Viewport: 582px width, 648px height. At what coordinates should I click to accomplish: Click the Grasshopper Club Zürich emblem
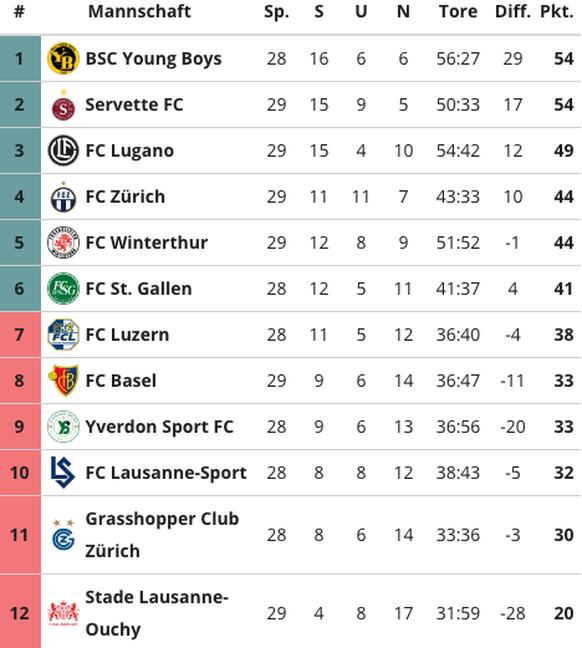63,535
